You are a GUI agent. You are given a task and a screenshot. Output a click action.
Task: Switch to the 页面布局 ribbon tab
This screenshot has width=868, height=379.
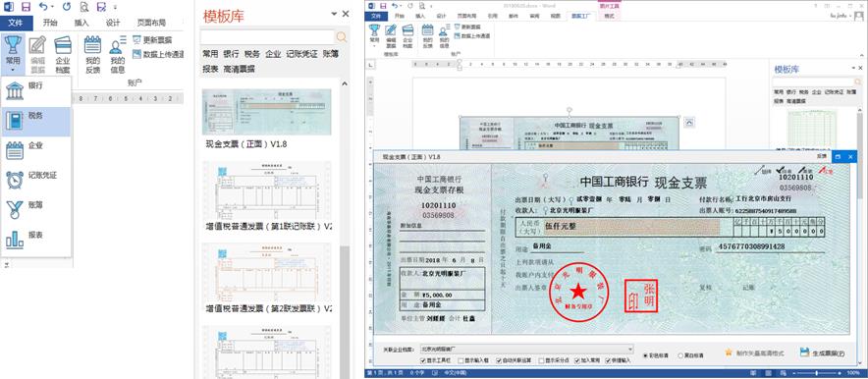click(151, 23)
